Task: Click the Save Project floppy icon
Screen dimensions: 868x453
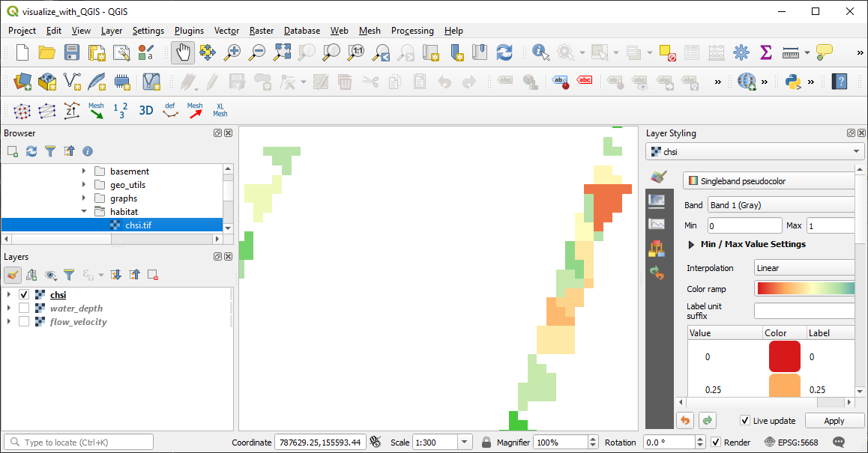Action: [72, 52]
